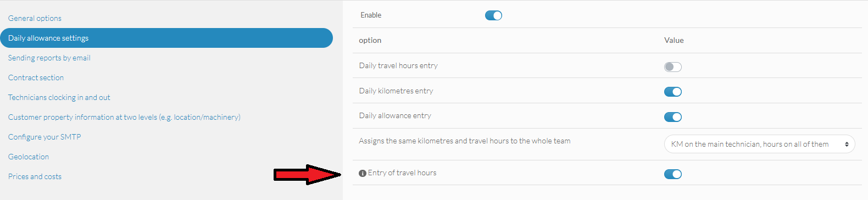Go to Prices and costs

point(35,176)
